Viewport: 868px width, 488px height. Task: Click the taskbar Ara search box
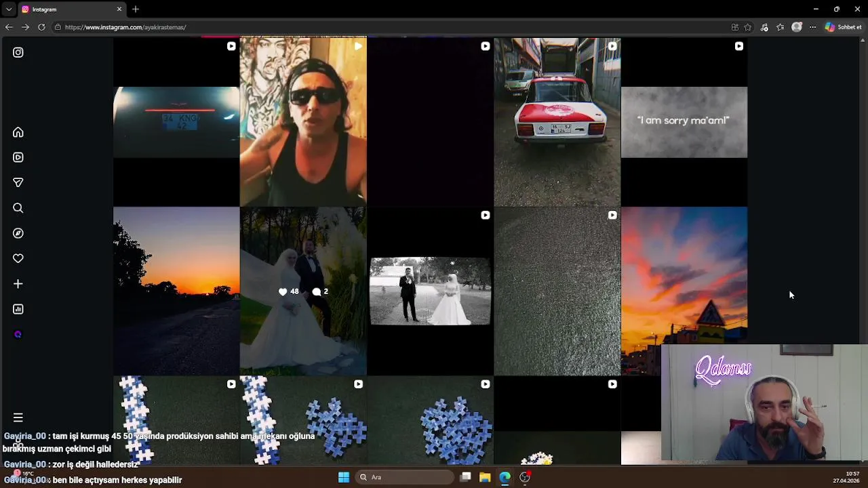tap(405, 477)
